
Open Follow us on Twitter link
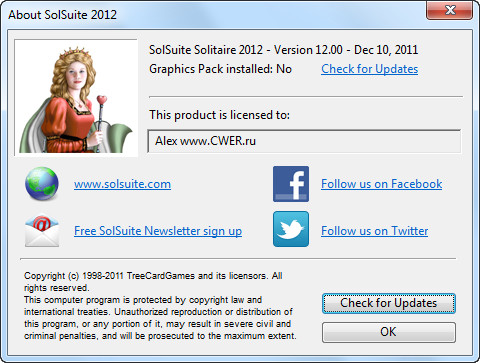[375, 231]
